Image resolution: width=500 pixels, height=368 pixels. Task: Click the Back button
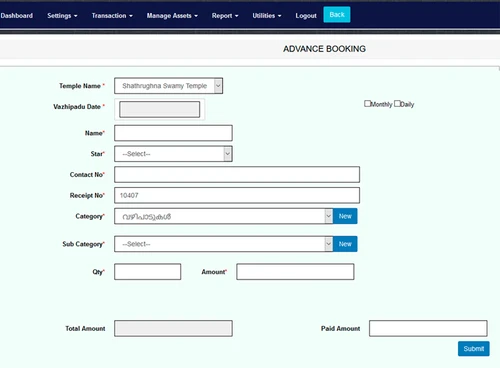click(x=337, y=15)
